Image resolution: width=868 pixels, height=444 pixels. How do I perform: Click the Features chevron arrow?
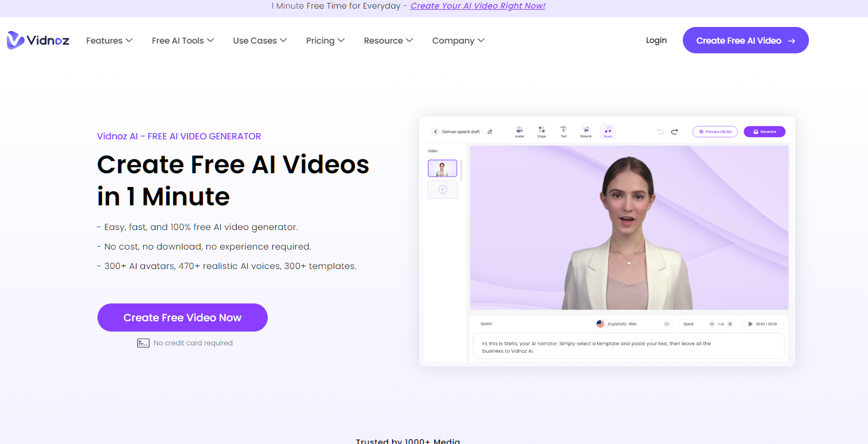[129, 40]
